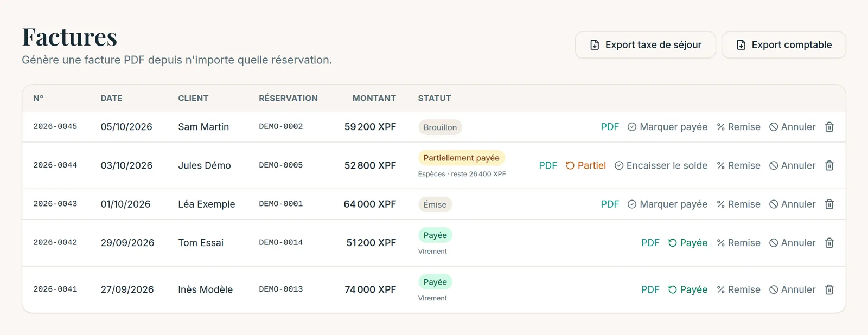Mark invoice 2026-0045 as paid
Screen dimensions: 868x335
click(667, 127)
